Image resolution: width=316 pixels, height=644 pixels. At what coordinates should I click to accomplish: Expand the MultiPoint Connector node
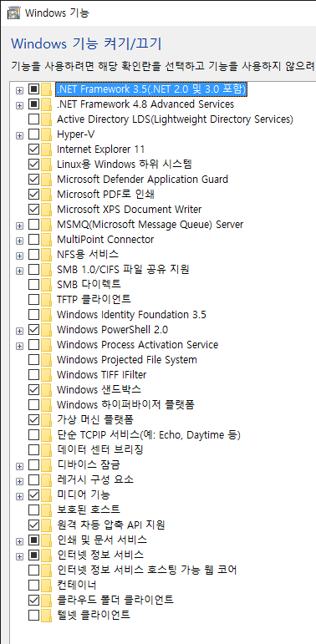coord(19,240)
